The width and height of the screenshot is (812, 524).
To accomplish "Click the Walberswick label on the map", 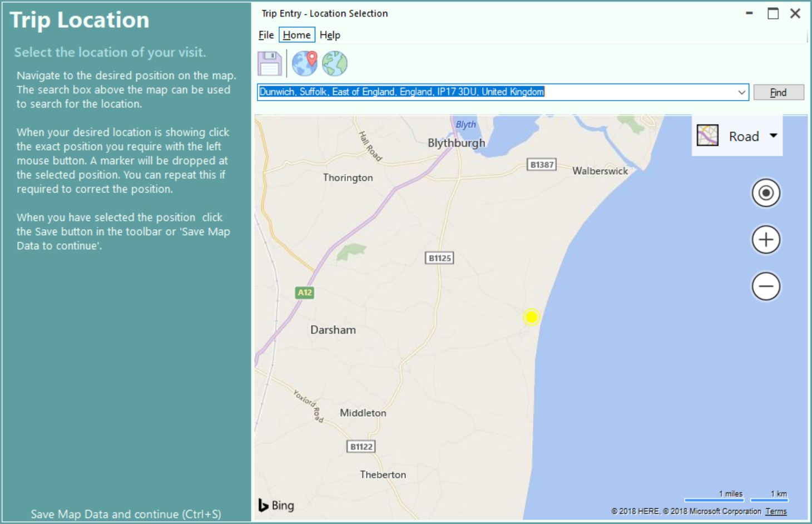I will [600, 171].
